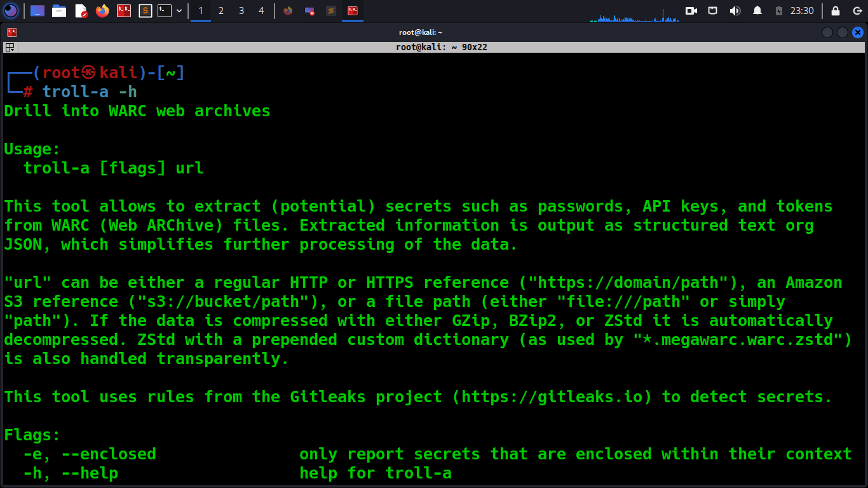Click the 'Usage:' heading

[x=32, y=149]
